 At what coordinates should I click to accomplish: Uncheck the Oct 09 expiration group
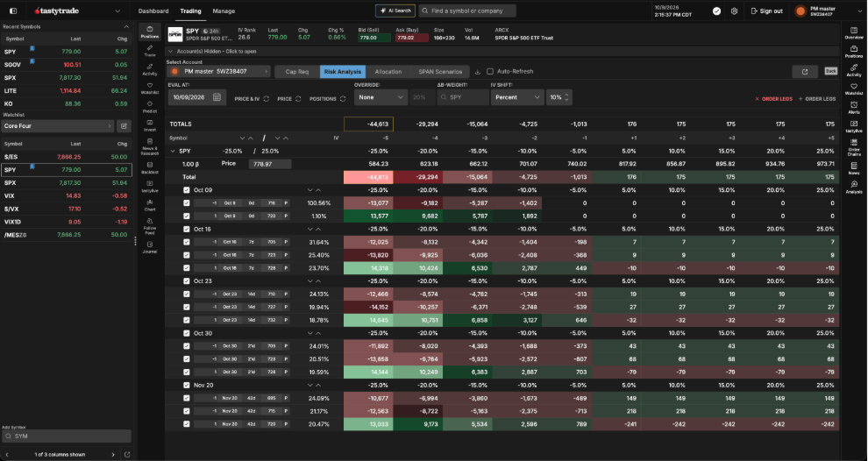click(187, 190)
